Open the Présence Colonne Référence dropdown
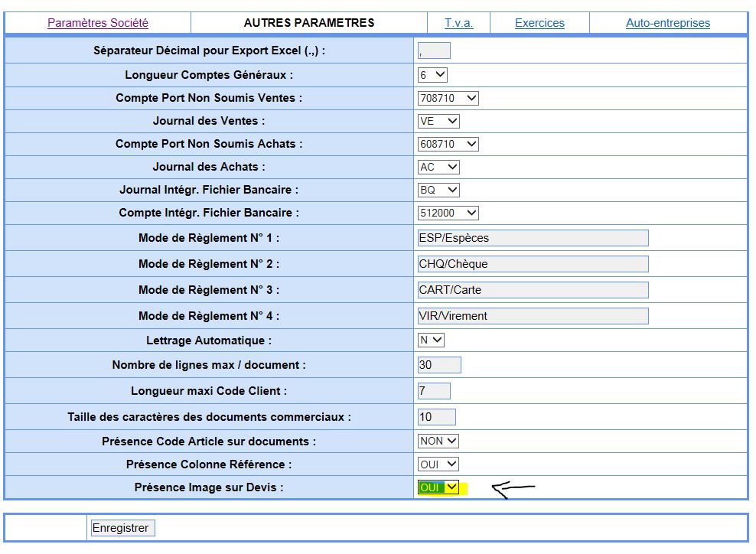 (438, 464)
